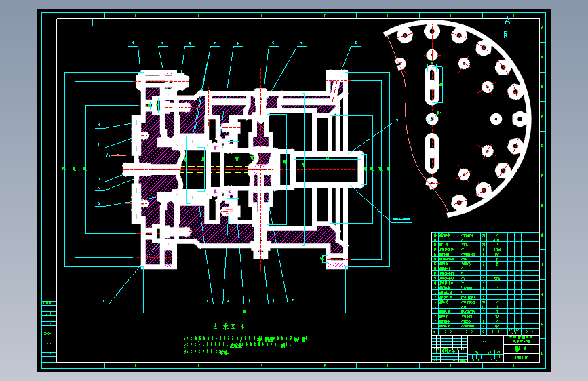The width and height of the screenshot is (588, 381).
Task: Select the bottom overall width dimension line
Action: tap(244, 312)
